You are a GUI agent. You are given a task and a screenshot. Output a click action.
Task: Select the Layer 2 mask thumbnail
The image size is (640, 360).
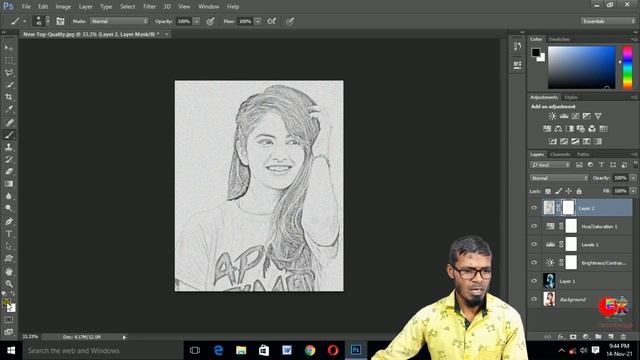coord(568,208)
